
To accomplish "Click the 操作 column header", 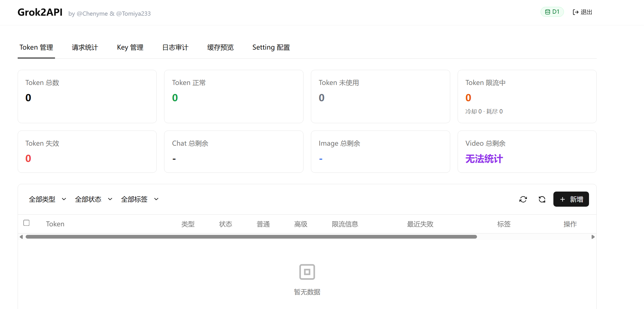I will 570,224.
